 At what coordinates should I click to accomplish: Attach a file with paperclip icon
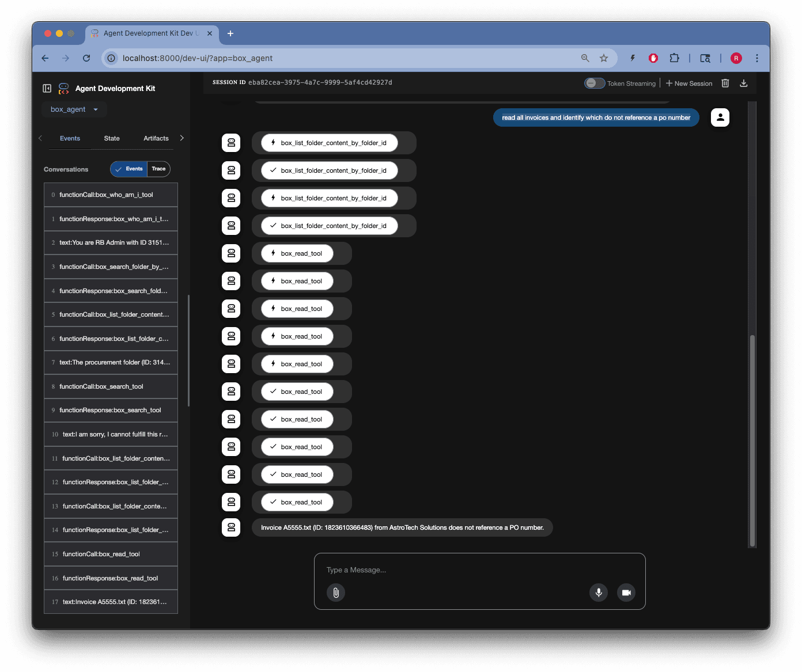336,592
